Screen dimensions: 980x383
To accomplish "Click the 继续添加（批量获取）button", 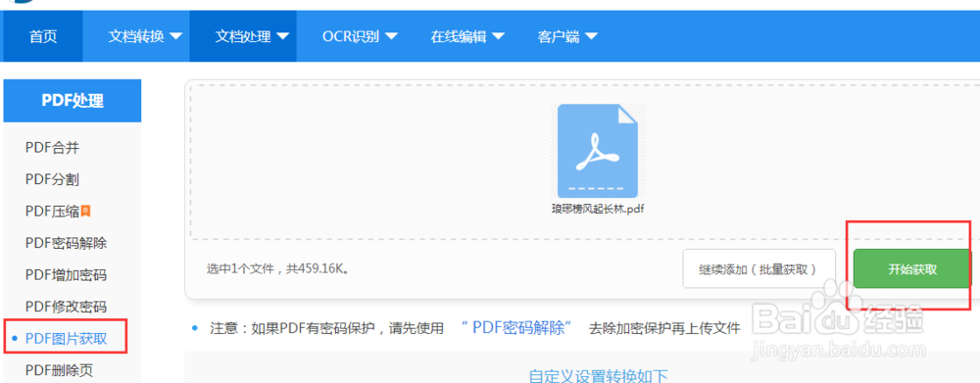I will [759, 268].
